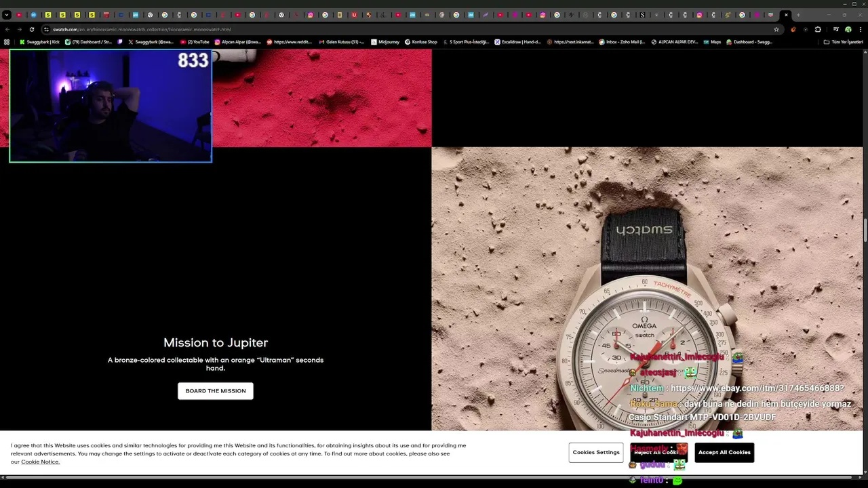Click the page vertical scrollbar thumb
This screenshot has width=868, height=488.
pos(865,230)
